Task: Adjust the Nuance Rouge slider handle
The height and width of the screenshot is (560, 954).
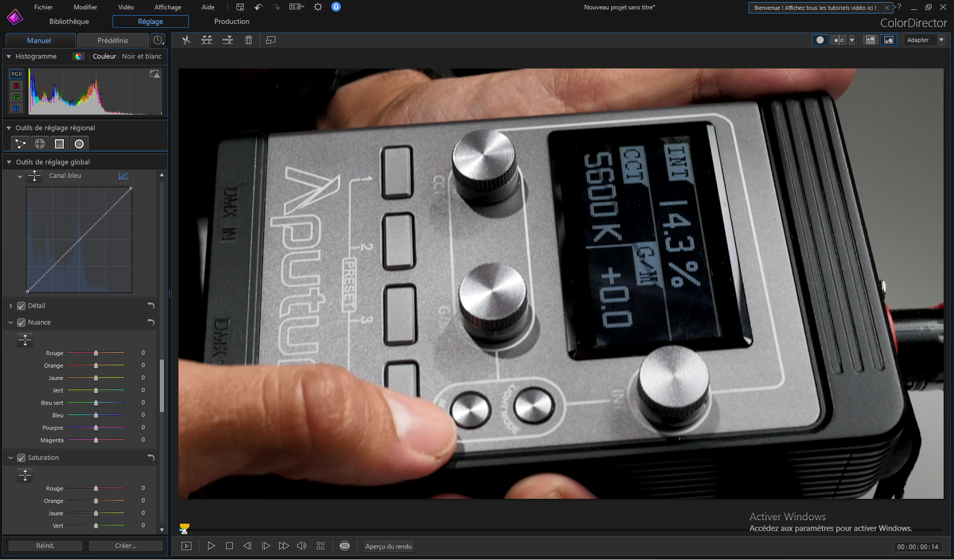Action: coord(96,353)
